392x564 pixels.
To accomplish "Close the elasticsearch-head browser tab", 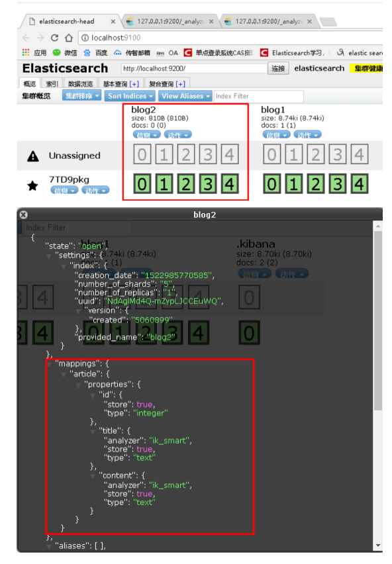I will 113,22.
